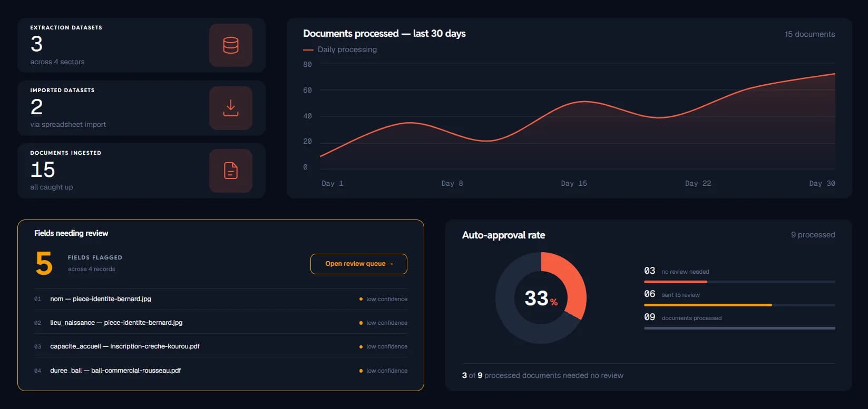Click the 'Day 15' axis label
Screen dimensions: 868x409
coord(574,183)
